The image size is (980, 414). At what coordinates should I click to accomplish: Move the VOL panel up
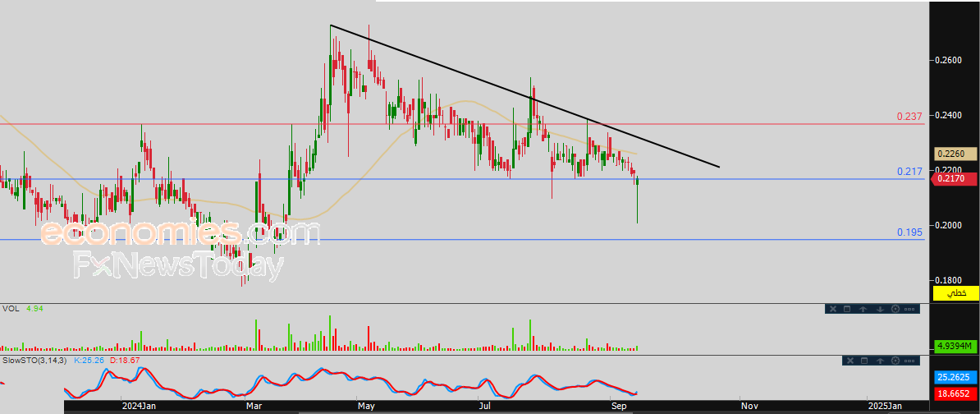pyautogui.click(x=863, y=309)
